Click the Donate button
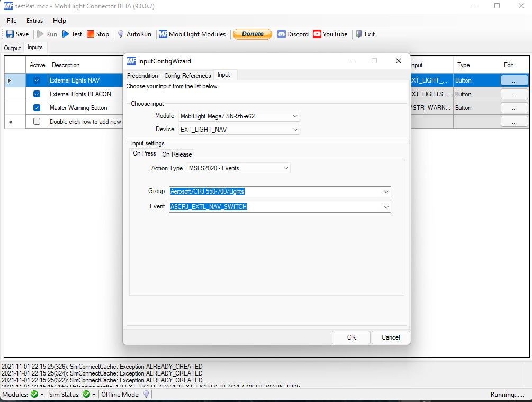The image size is (532, 402). pyautogui.click(x=253, y=34)
